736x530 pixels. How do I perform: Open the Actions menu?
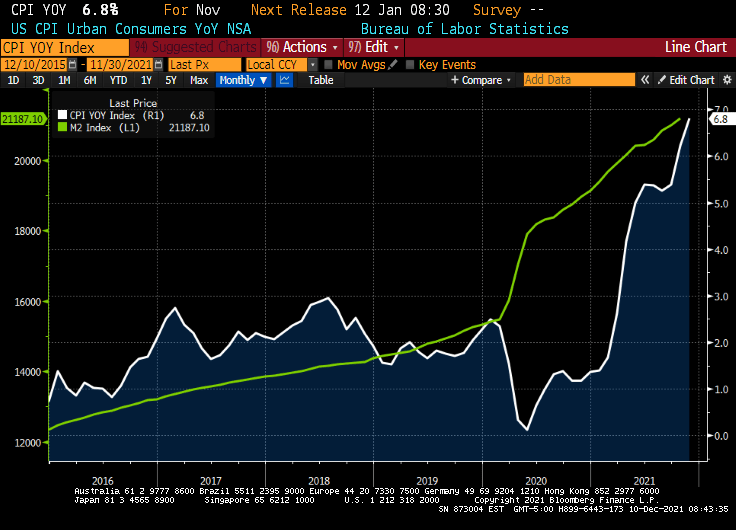point(303,47)
